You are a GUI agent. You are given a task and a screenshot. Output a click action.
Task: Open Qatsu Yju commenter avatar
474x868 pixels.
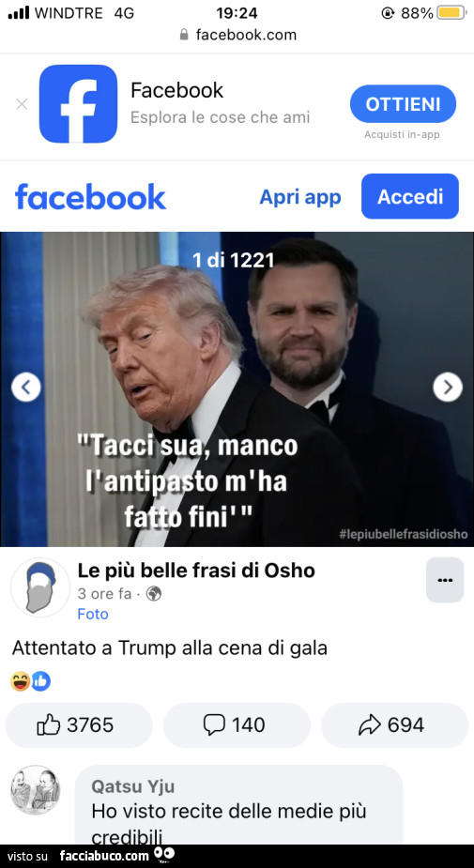(36, 790)
